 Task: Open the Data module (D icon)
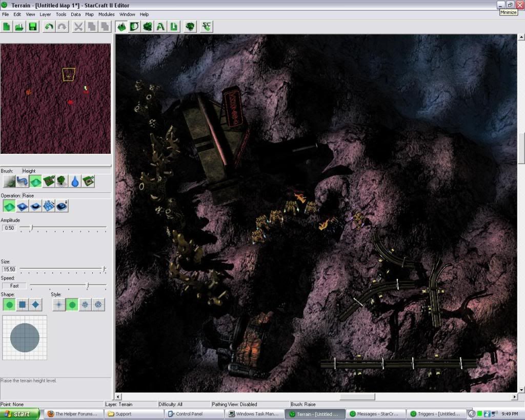[135, 27]
